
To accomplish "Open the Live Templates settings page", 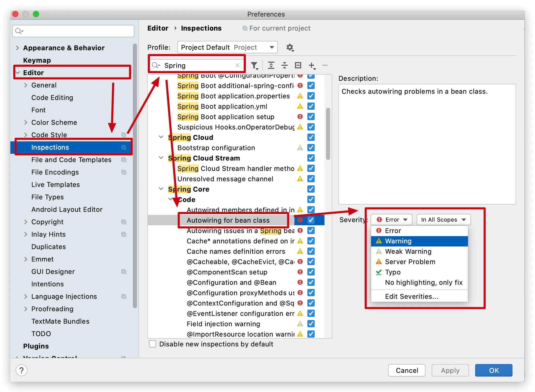I will click(x=55, y=185).
